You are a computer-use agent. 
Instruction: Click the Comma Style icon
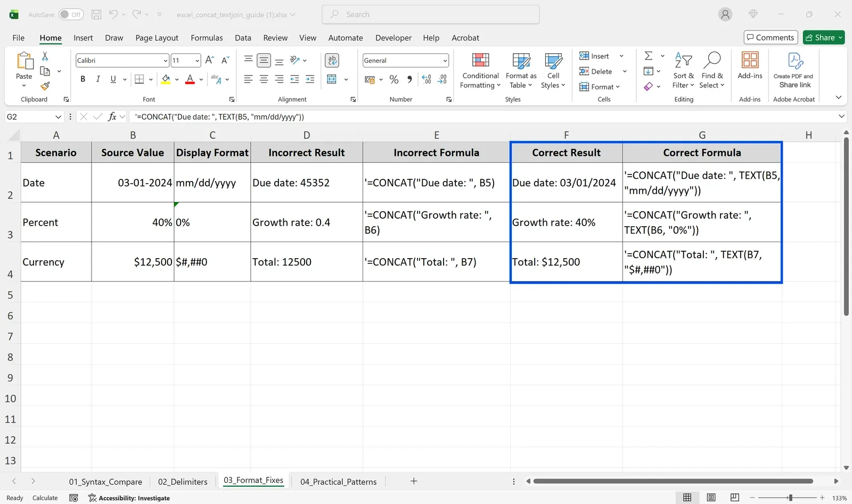coord(409,79)
